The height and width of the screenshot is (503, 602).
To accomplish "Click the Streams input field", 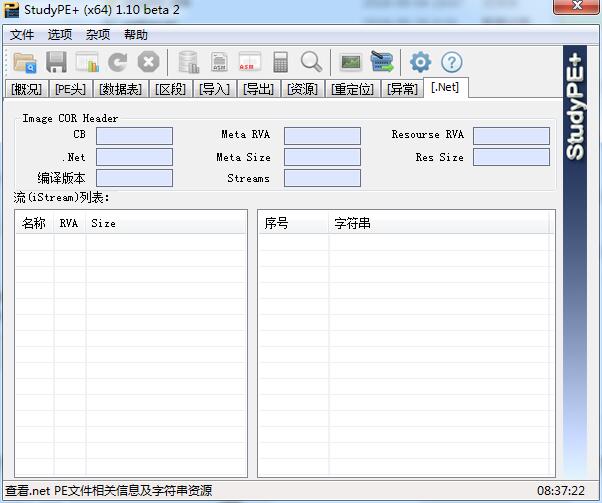I will pos(322,178).
